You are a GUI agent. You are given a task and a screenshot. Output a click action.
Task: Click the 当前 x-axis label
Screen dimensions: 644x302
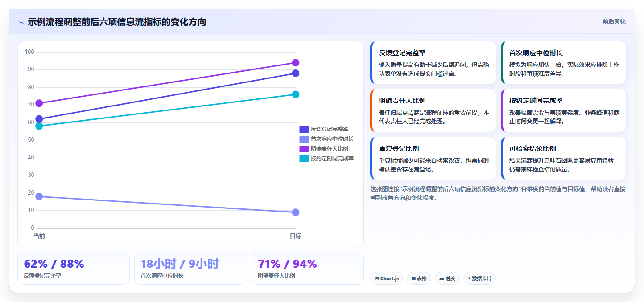pyautogui.click(x=39, y=236)
